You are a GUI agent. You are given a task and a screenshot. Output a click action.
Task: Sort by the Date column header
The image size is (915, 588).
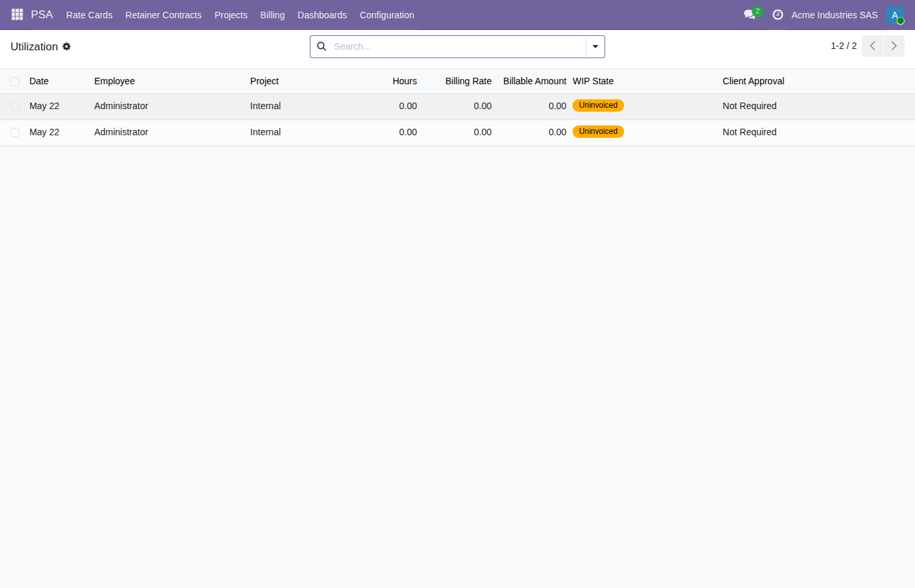click(39, 81)
